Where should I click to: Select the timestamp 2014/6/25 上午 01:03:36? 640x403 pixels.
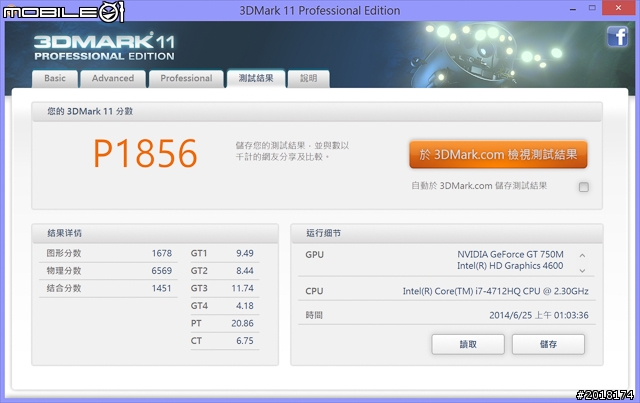[x=539, y=315]
